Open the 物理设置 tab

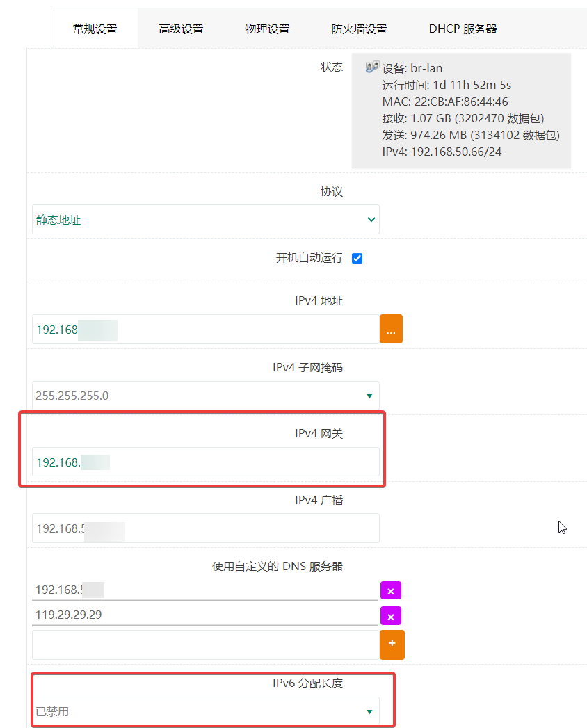pos(267,29)
